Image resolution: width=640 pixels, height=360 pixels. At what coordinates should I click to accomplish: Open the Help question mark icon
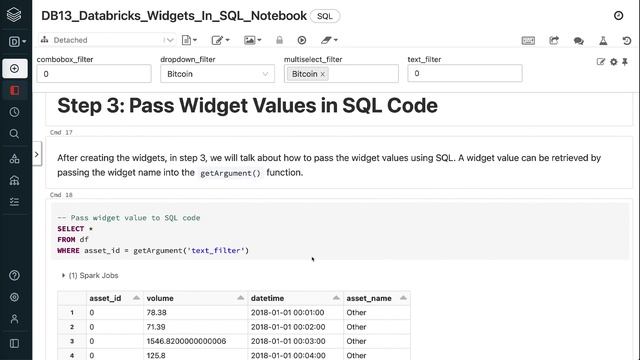[x=14, y=276]
